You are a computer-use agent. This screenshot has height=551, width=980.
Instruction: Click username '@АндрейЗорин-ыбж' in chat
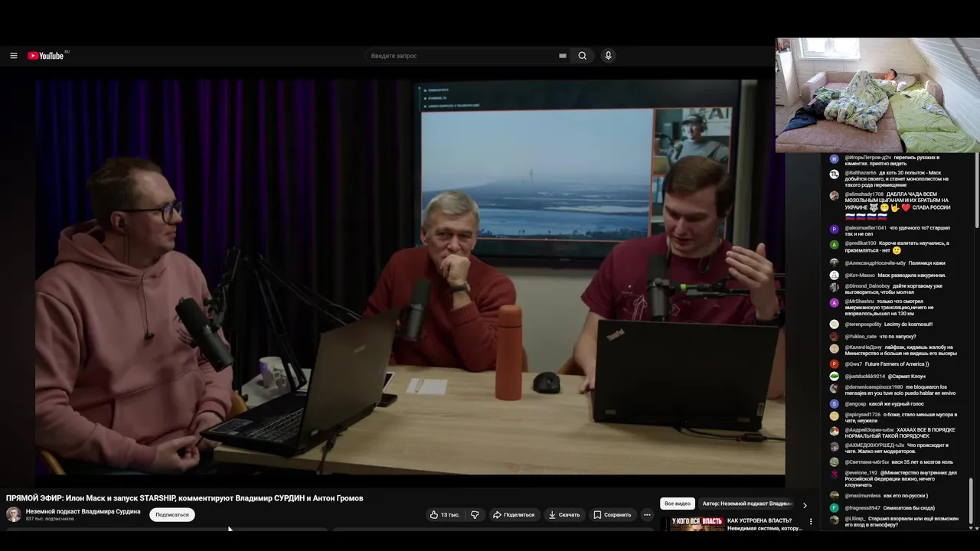(x=870, y=430)
